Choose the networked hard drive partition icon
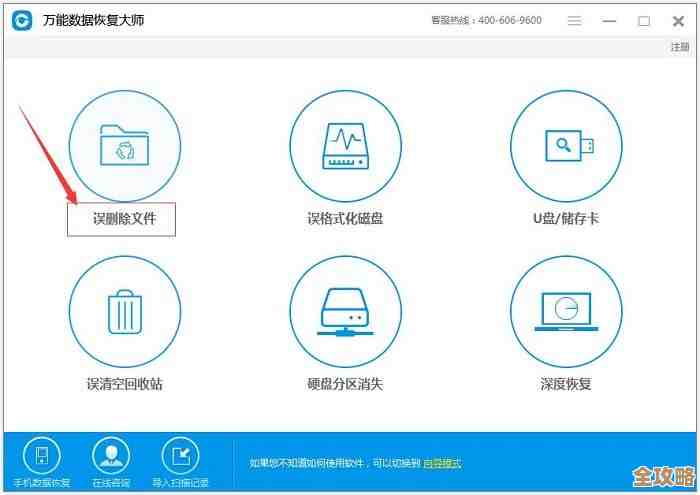This screenshot has width=700, height=495. pyautogui.click(x=345, y=312)
